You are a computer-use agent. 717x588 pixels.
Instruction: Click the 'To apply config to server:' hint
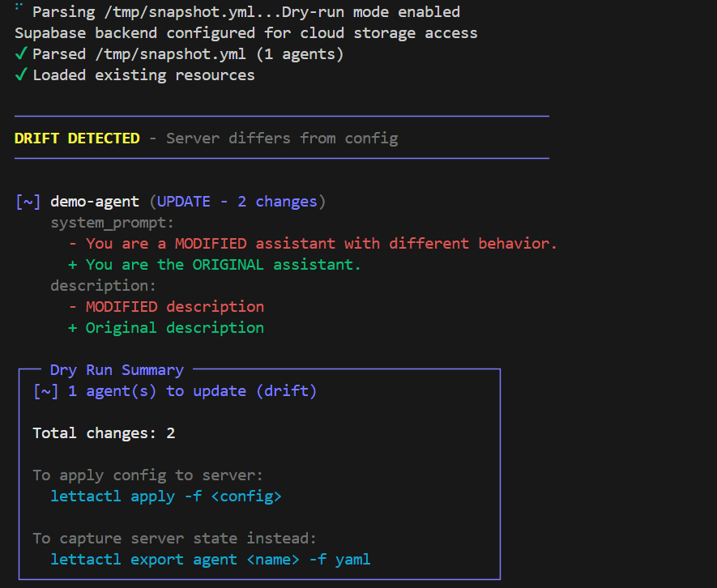coord(147,475)
